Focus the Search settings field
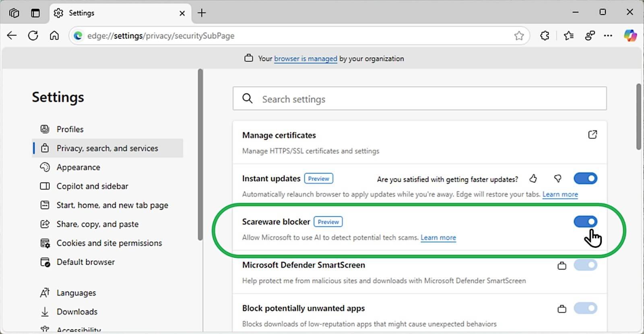Image resolution: width=644 pixels, height=334 pixels. pyautogui.click(x=419, y=99)
